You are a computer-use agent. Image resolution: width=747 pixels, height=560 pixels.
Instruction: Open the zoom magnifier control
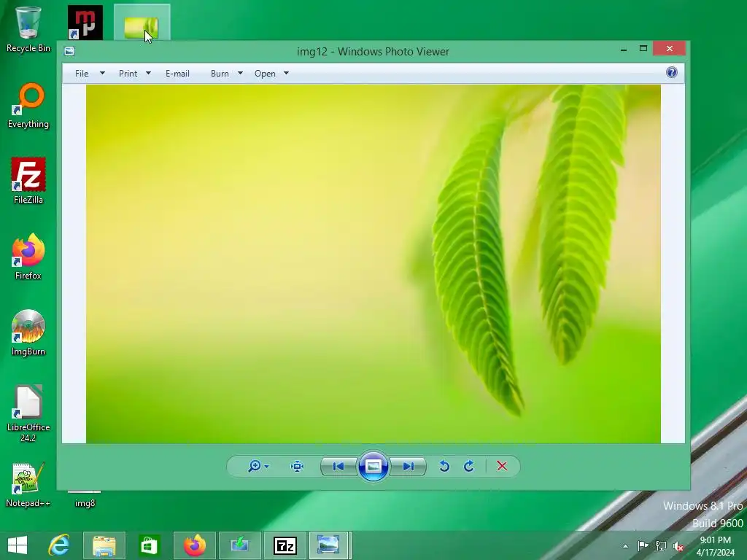255,466
